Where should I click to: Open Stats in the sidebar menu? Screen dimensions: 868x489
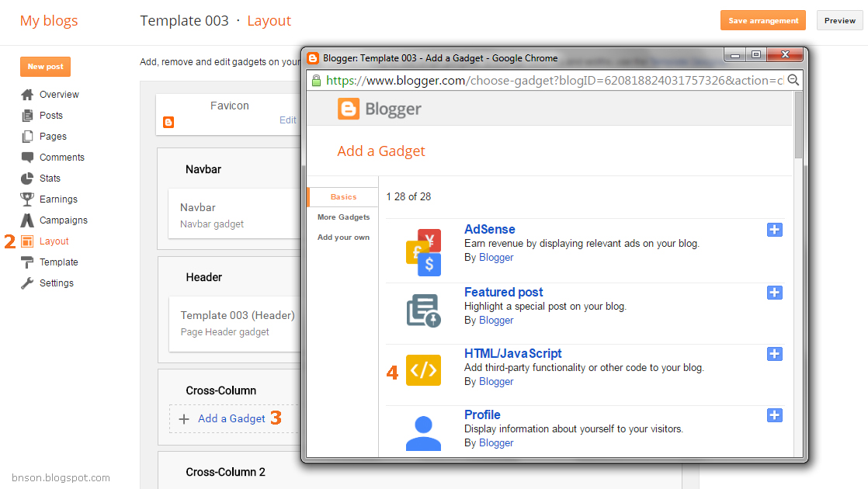50,179
